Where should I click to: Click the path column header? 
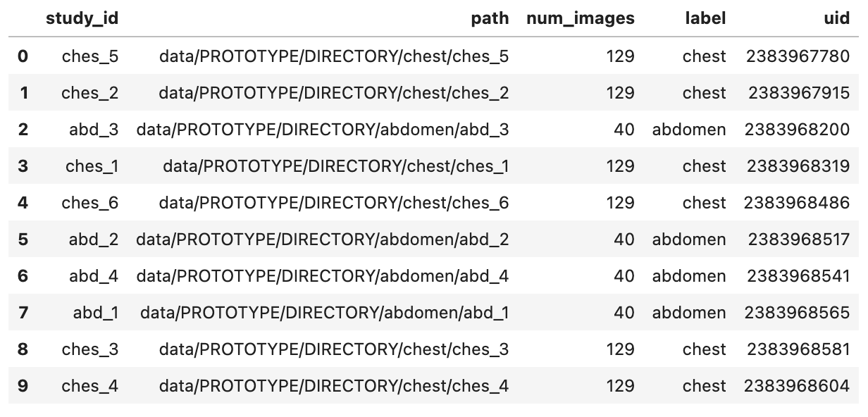coord(490,19)
